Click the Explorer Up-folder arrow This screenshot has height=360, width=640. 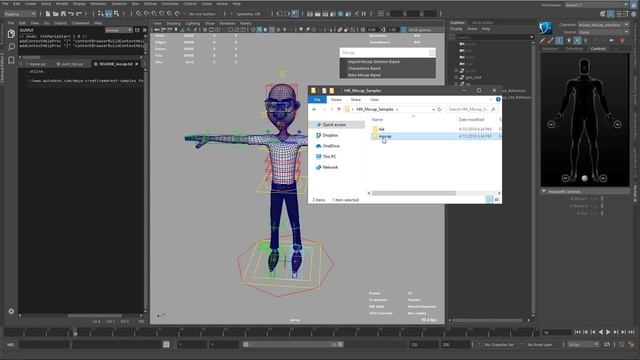tap(339, 109)
